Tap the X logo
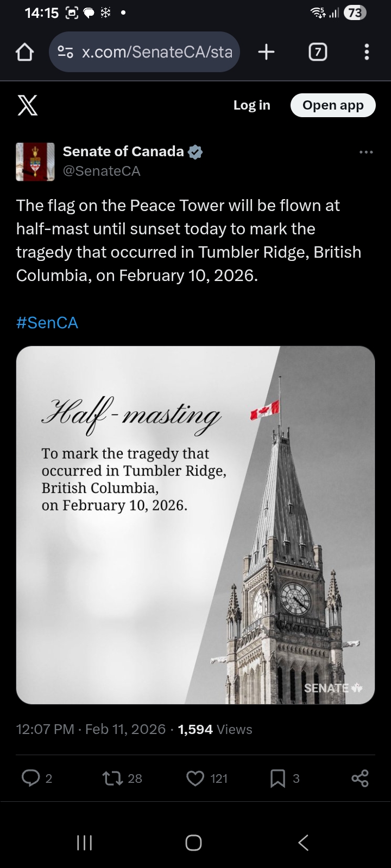The image size is (391, 868). (28, 105)
